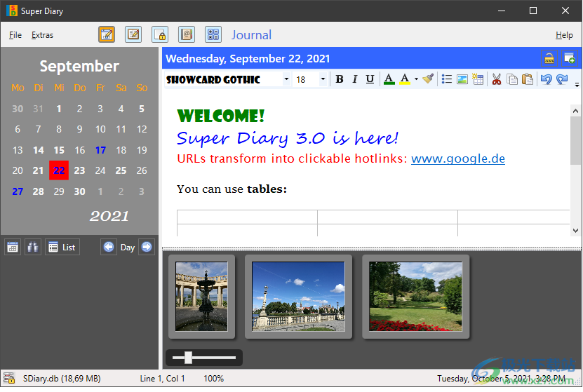The width and height of the screenshot is (583, 392).
Task: Open the Showcard Gothic font dropdown
Action: [x=286, y=79]
